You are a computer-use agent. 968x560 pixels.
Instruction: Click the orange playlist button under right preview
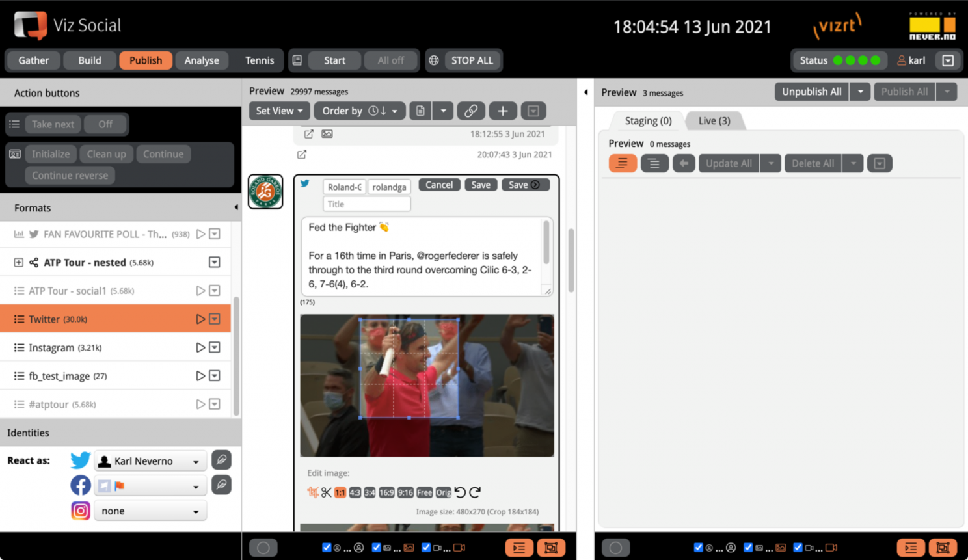911,548
